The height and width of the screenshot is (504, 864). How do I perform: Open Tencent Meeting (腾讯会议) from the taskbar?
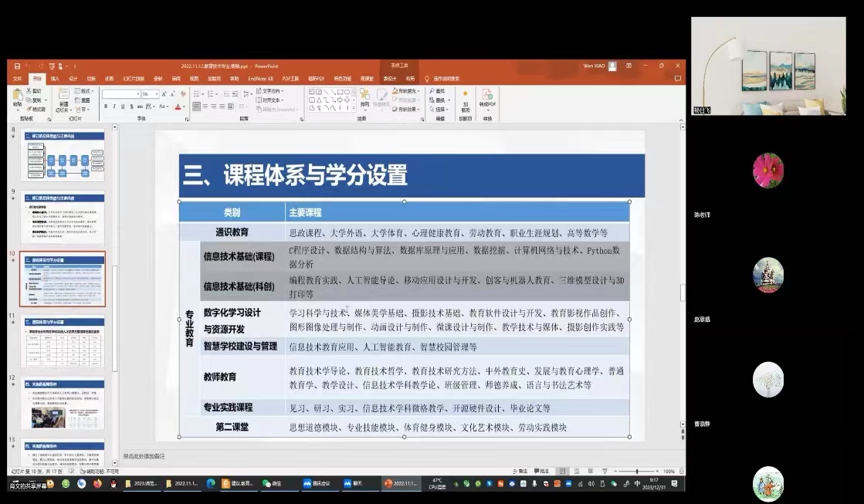coord(317,484)
